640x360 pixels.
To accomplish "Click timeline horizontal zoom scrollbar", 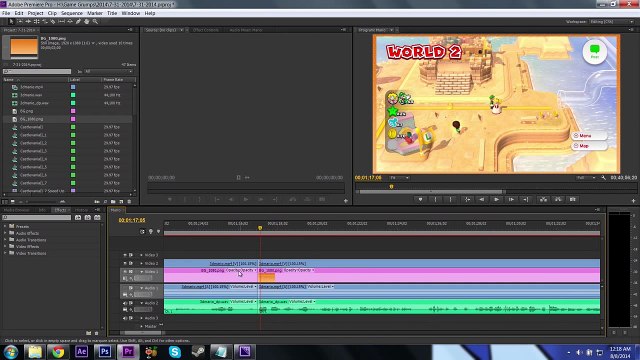I will (142, 333).
